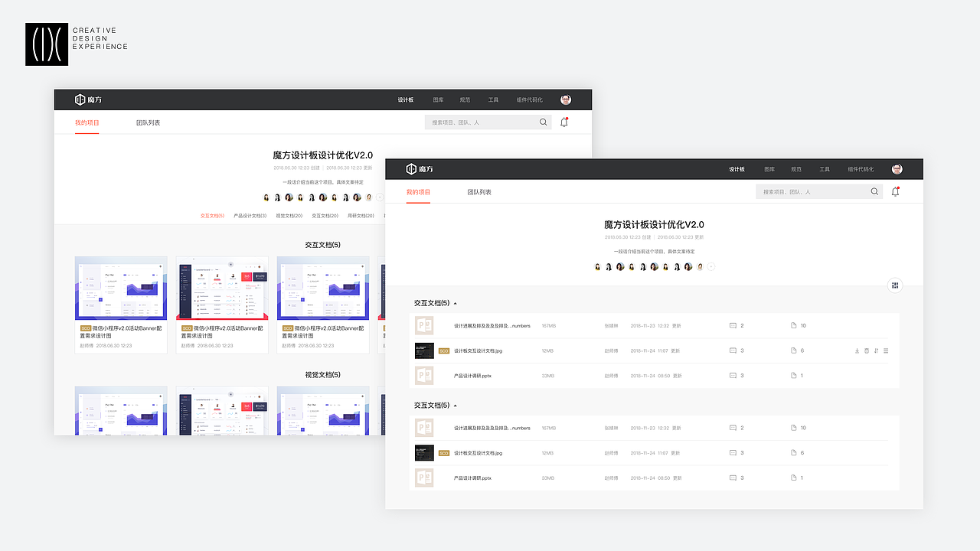Select 组件代码化 in the back window nav bar
The image size is (980, 551).
point(529,99)
